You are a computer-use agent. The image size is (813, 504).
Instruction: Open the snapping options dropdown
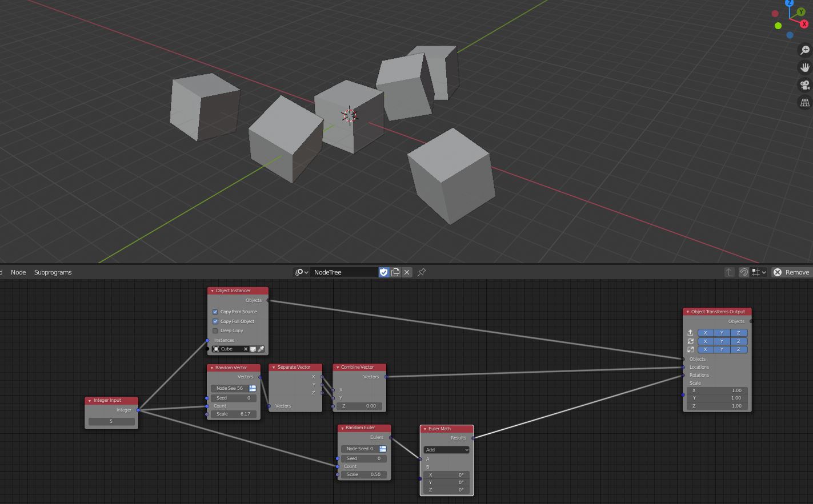pos(759,272)
